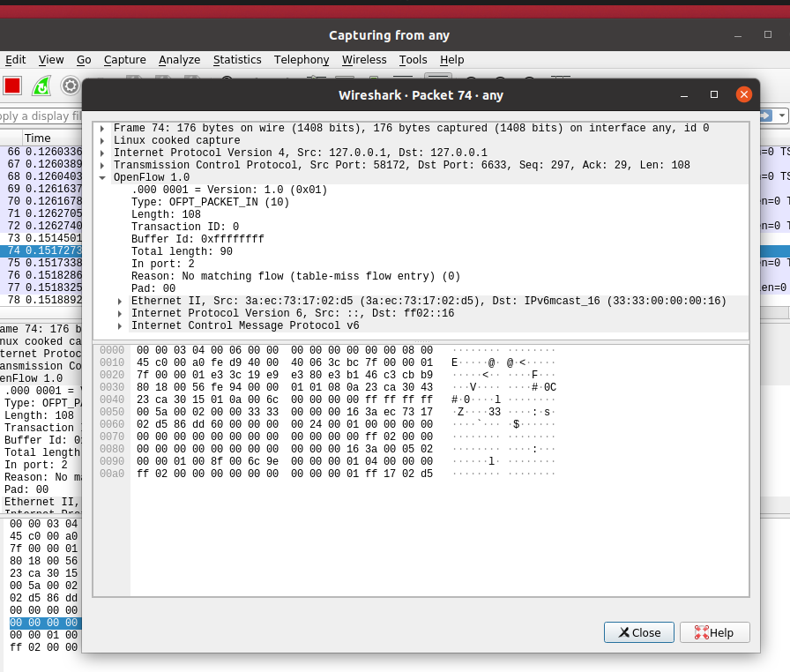Stop the capture with the red square icon

tap(12, 86)
